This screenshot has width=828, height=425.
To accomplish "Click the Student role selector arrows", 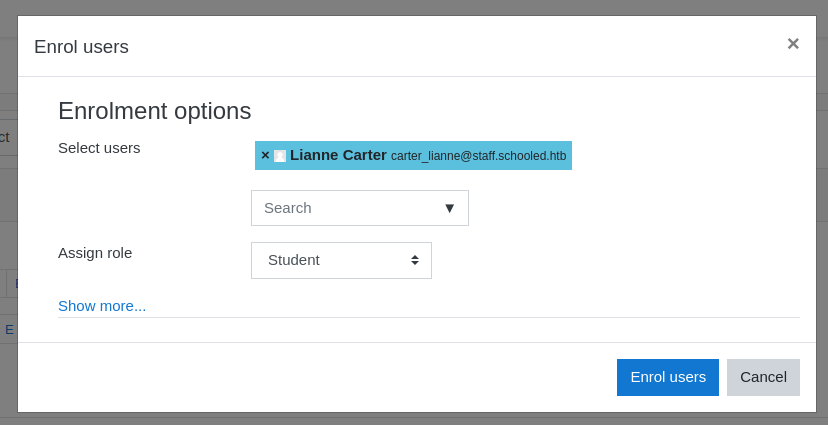I will pos(415,260).
